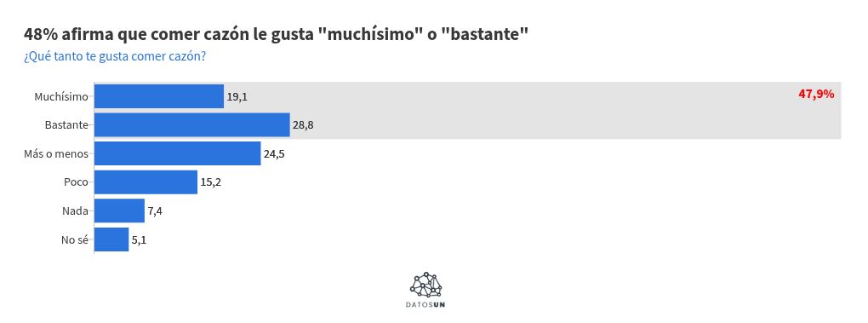The width and height of the screenshot is (868, 323).
Task: Select the Bastante bar
Action: click(x=192, y=124)
